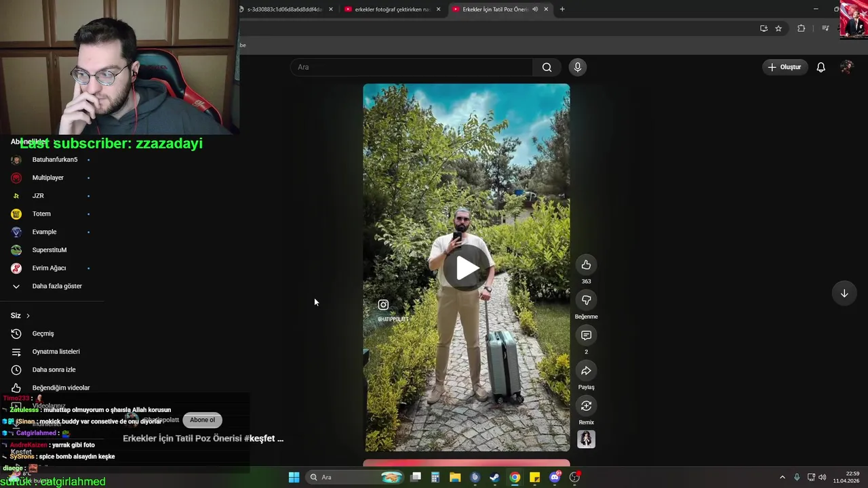868x488 pixels.
Task: Close the s-3d30883c tab
Action: tap(331, 9)
